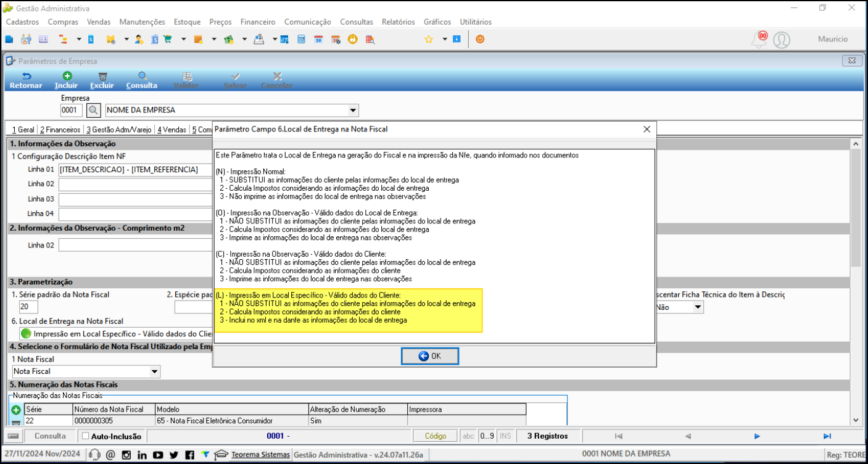Click the magnifier search button beside Empresa code
Screen dimensions: 868x464
(x=93, y=110)
